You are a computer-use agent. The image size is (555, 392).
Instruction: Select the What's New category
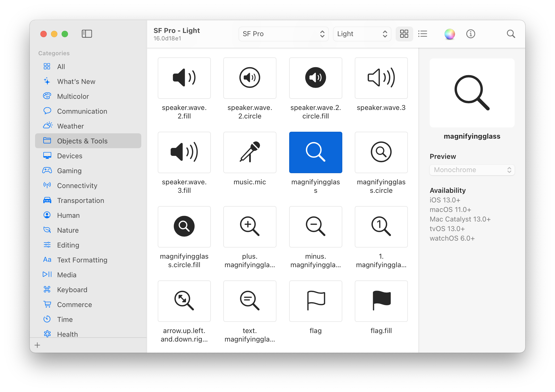click(76, 82)
